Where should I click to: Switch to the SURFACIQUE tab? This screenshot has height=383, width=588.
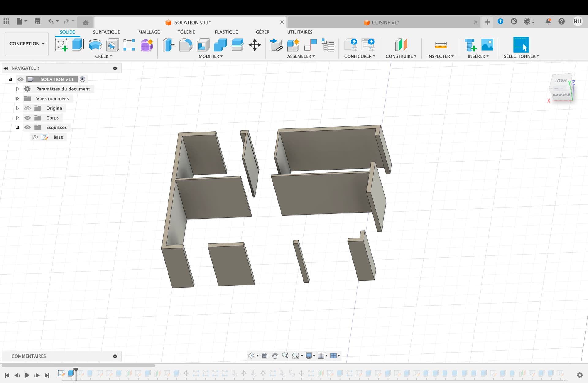click(x=106, y=32)
